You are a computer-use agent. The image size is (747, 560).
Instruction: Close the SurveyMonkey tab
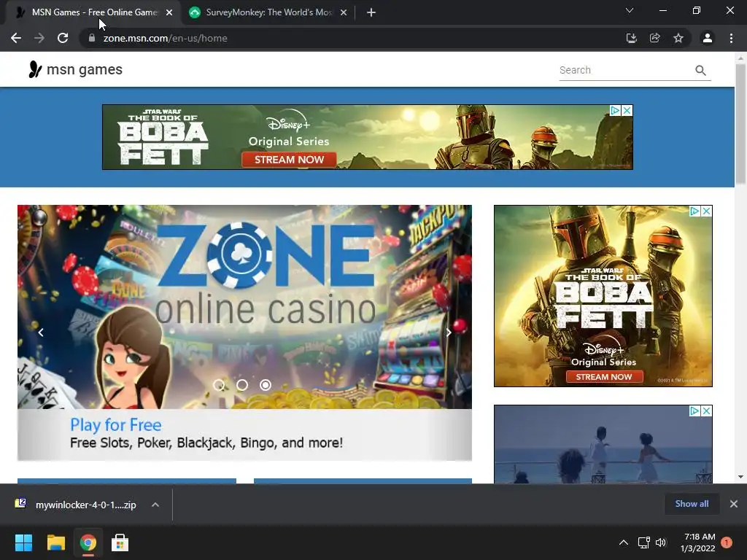pyautogui.click(x=344, y=12)
